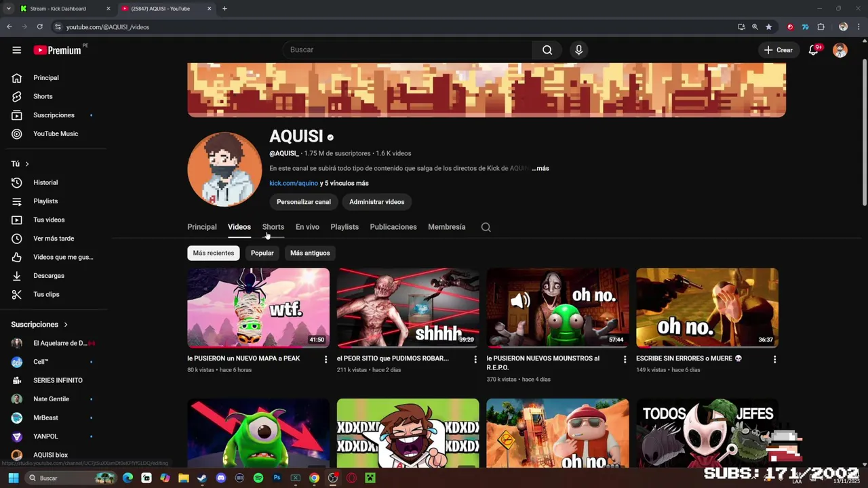Image resolution: width=868 pixels, height=488 pixels.
Task: Open the zoom icon in address bar
Action: 755,27
